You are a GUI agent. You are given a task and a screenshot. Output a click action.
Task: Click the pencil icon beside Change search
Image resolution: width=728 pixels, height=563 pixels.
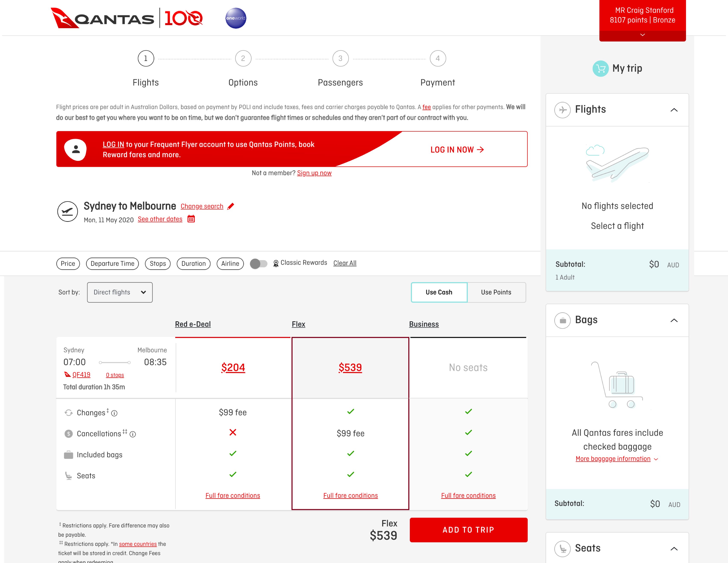click(231, 206)
